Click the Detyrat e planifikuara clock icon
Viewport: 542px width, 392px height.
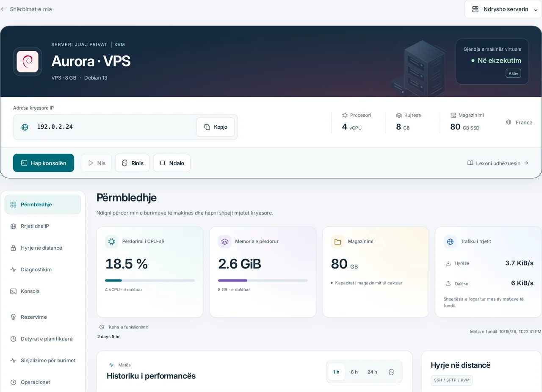(x=14, y=339)
